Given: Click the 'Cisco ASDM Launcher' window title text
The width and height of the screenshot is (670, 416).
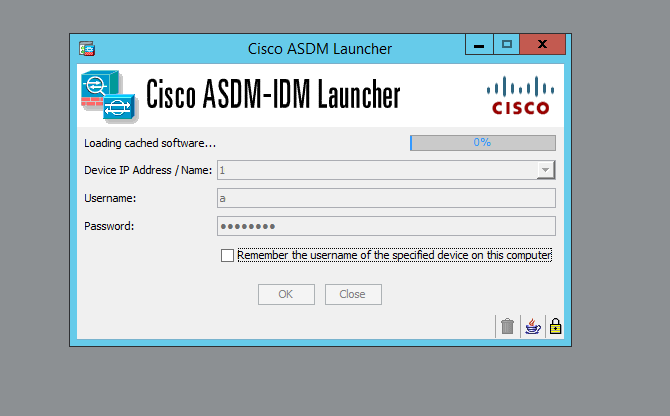Looking at the screenshot, I should pyautogui.click(x=320, y=49).
